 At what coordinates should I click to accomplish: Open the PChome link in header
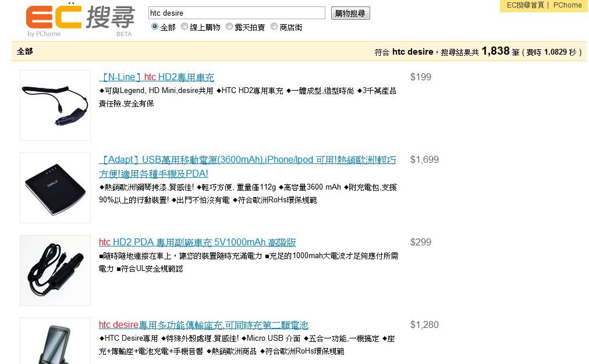[x=567, y=5]
